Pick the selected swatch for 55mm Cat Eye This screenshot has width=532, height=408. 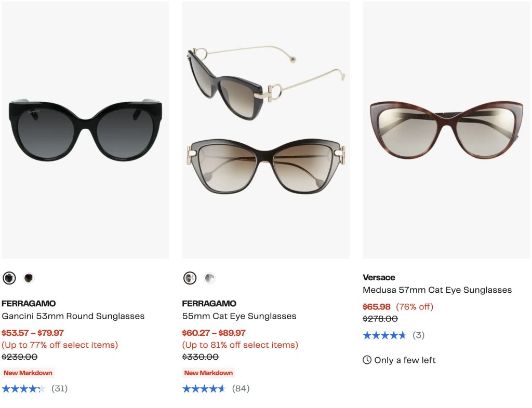point(190,278)
